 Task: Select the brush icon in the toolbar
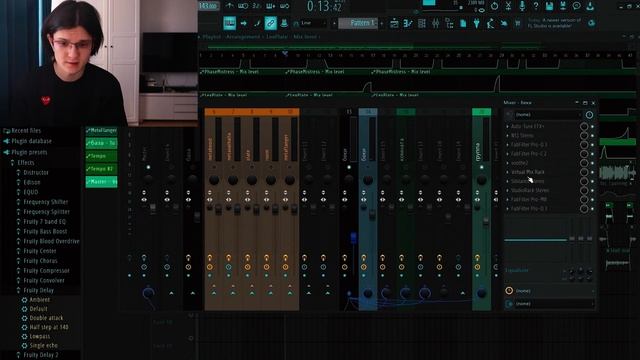click(257, 23)
